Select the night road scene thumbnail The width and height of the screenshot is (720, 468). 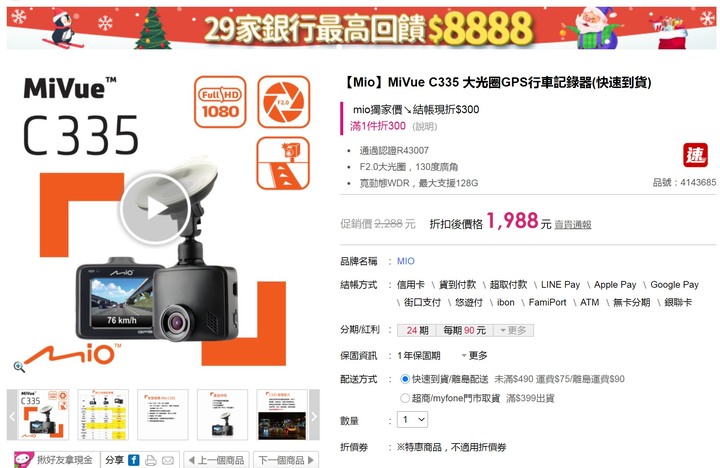(x=282, y=415)
